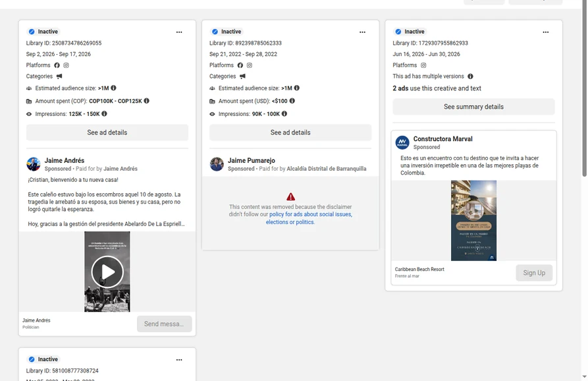Click the megaphone category icon on Jaime Pumarejo ad
Image resolution: width=588 pixels, height=381 pixels.
tap(242, 76)
